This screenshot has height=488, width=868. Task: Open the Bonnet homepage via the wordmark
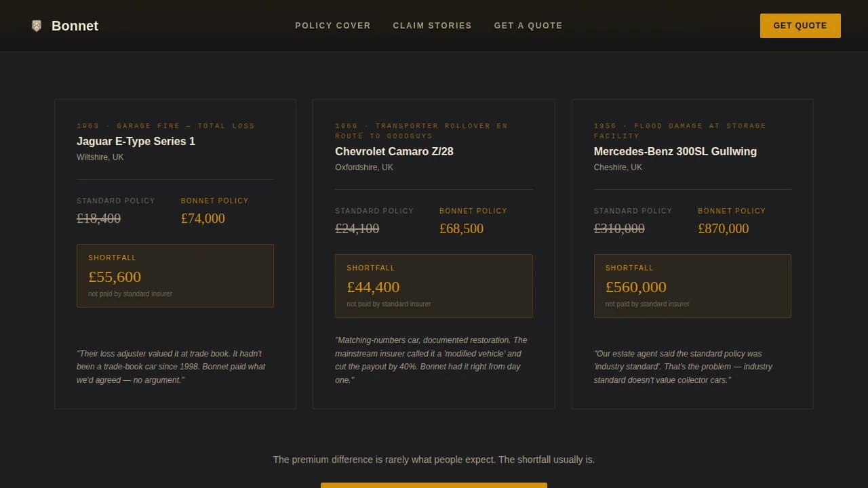(75, 26)
